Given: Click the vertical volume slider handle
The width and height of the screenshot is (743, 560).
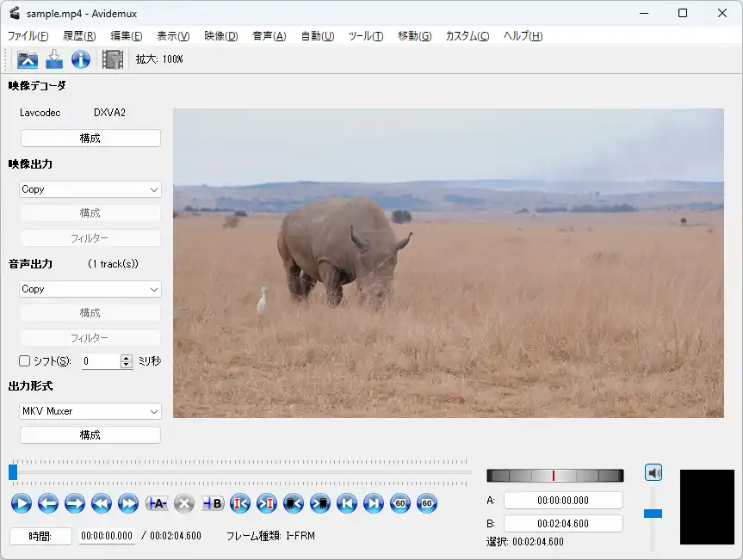Looking at the screenshot, I should 653,514.
